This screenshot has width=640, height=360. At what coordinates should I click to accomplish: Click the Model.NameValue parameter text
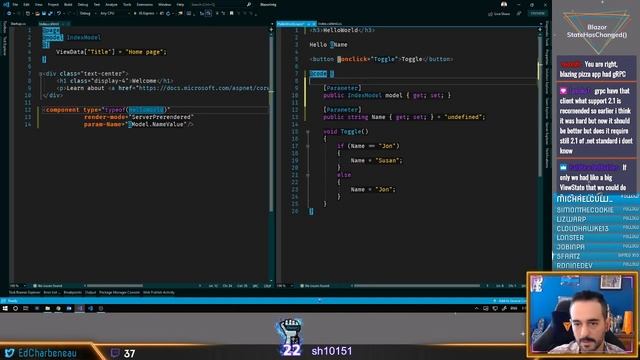click(x=158, y=124)
